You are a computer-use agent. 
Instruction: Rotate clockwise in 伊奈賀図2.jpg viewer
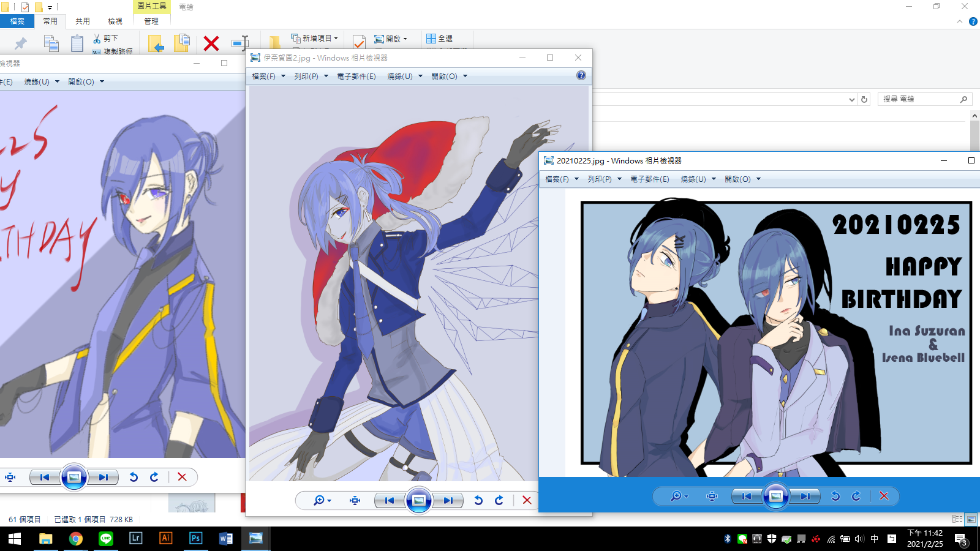pos(499,500)
